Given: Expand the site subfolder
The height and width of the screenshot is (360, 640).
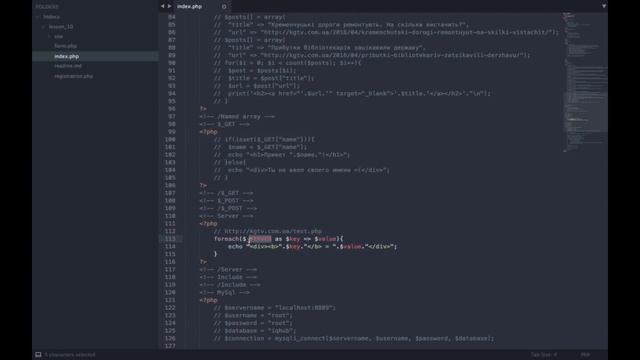Looking at the screenshot, I should 49,37.
